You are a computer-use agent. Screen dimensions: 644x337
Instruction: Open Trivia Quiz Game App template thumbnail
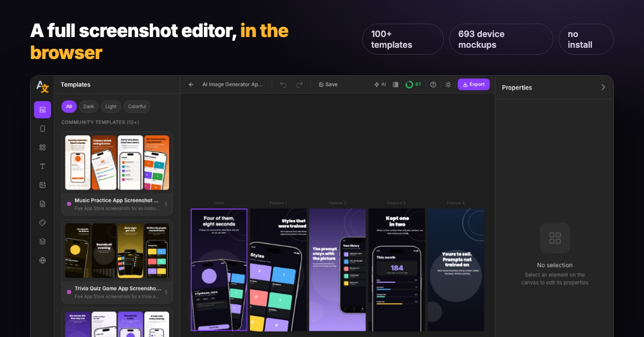117,251
